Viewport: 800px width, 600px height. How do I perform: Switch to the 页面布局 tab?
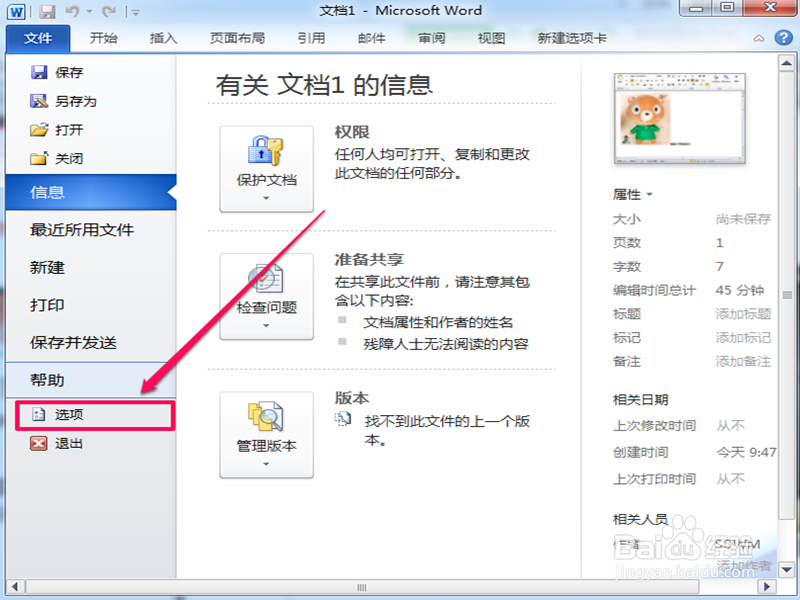point(237,38)
